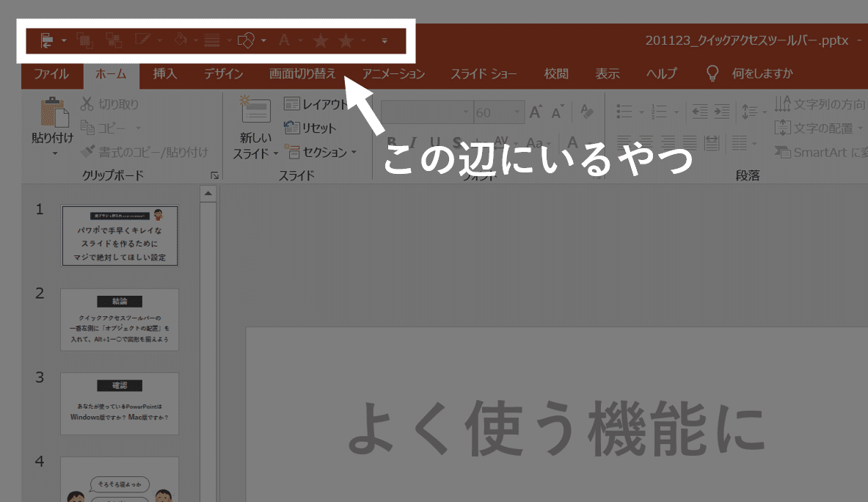
Task: Select the Align Objects icon on Quick Access Toolbar
Action: 48,40
